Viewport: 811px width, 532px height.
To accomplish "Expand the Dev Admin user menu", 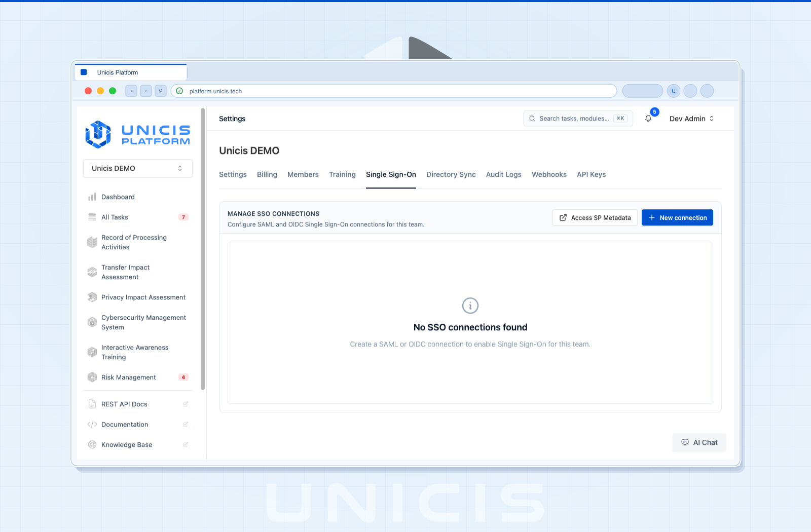I will [692, 119].
